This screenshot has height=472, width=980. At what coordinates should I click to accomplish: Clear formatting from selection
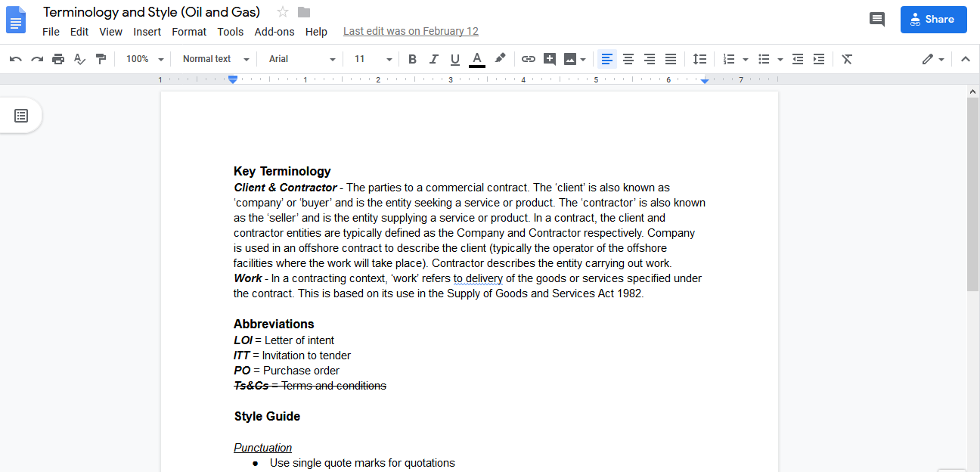847,59
